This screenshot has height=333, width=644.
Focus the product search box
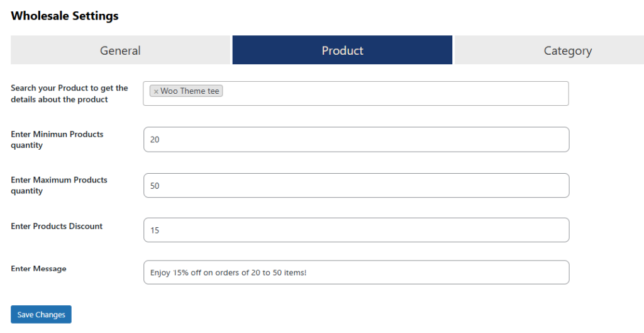tap(396, 93)
